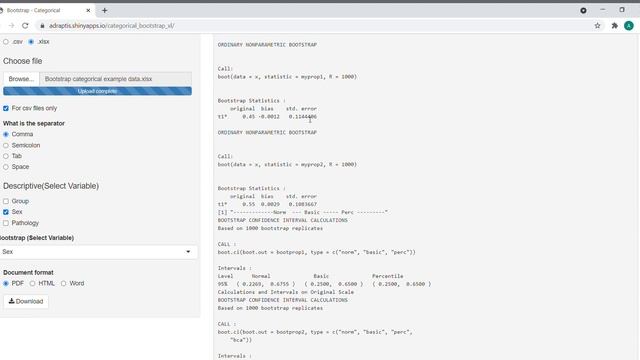The height and width of the screenshot is (360, 640).
Task: Open the browser extensions puzzle icon
Action: (x=615, y=26)
